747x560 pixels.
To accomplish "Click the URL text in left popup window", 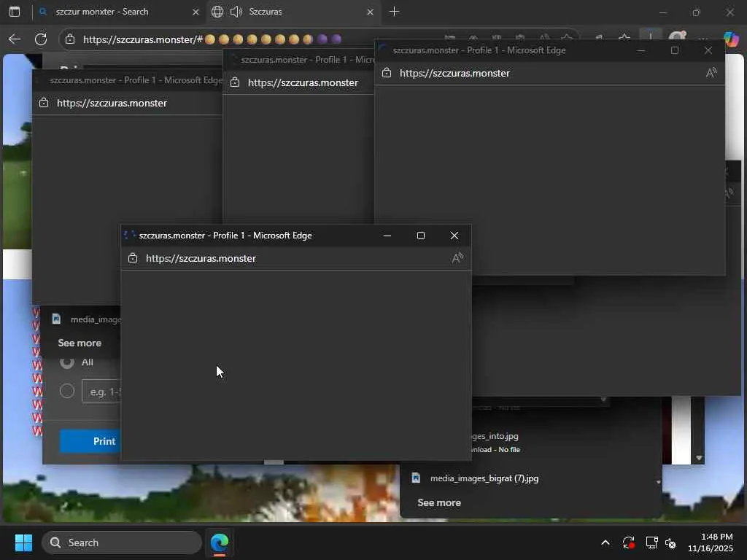I will 112,104.
